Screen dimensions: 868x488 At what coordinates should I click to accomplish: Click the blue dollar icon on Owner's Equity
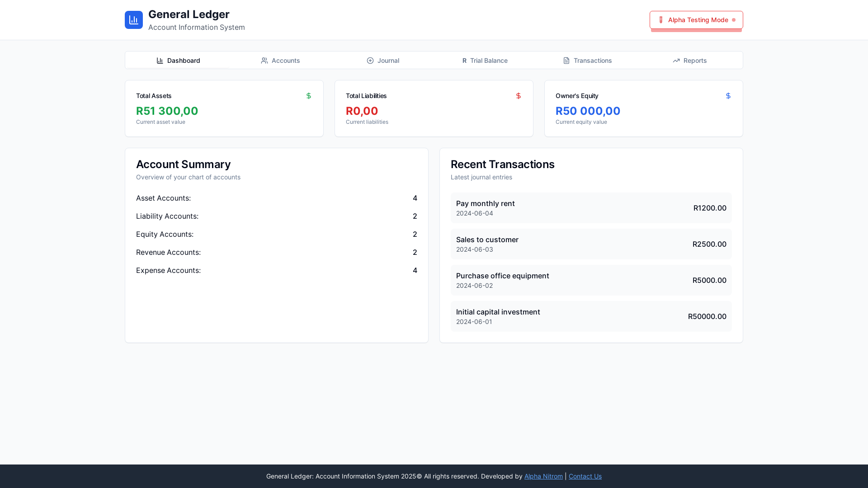click(728, 96)
